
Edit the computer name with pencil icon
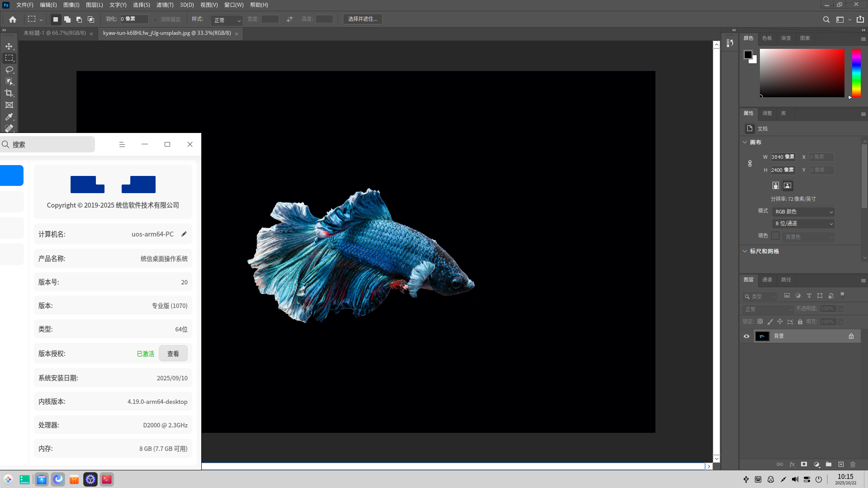184,234
